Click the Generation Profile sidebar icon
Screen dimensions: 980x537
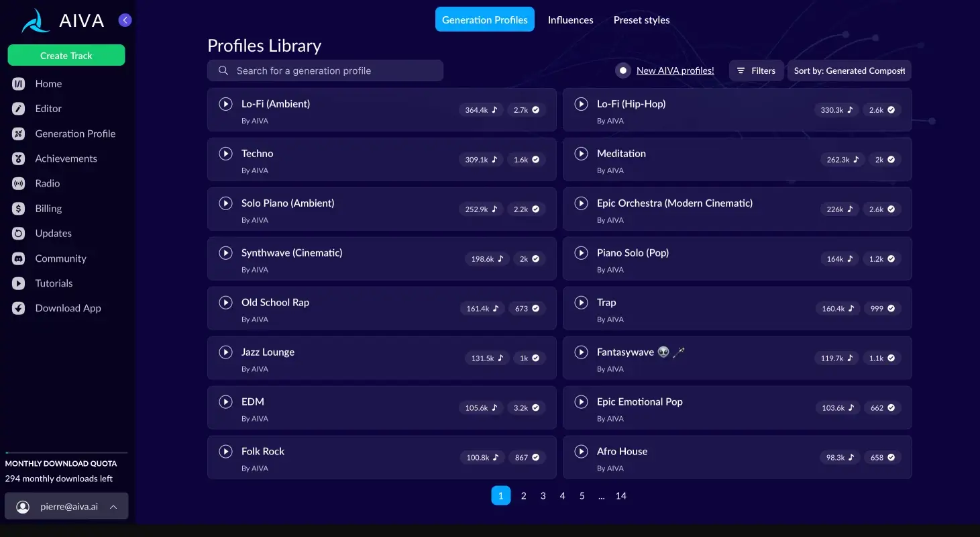(19, 134)
